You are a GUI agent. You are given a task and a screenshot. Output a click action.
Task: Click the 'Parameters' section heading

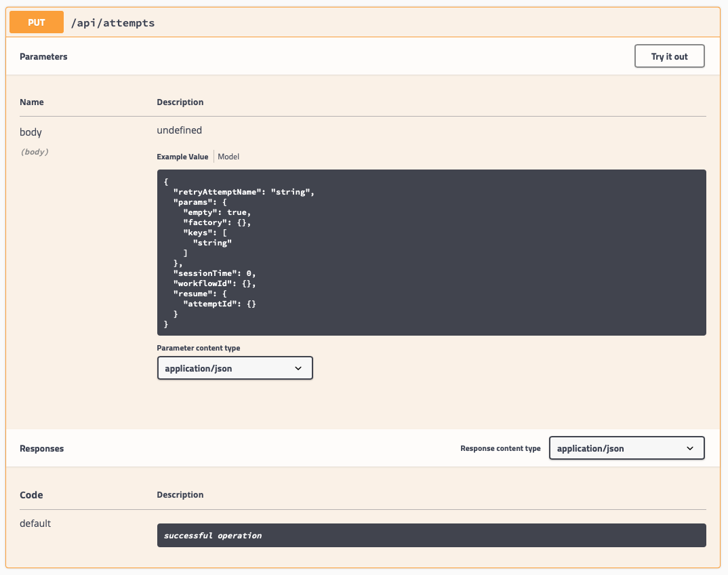click(43, 57)
